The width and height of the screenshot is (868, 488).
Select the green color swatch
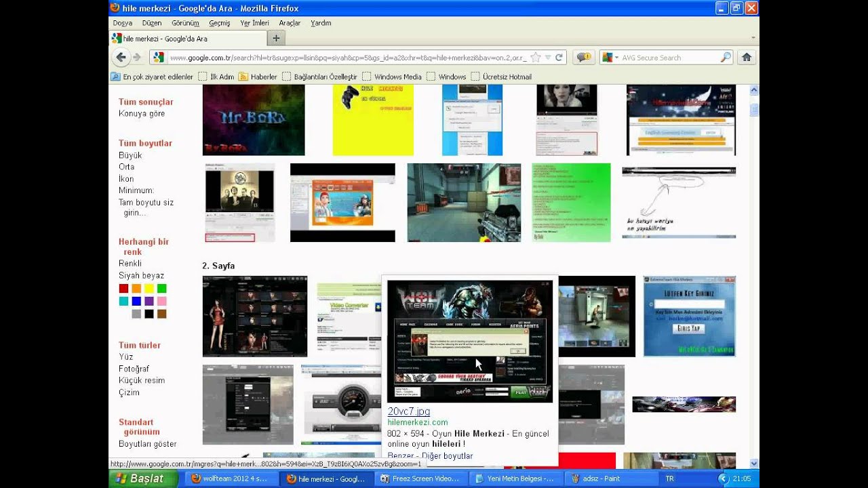click(x=162, y=289)
